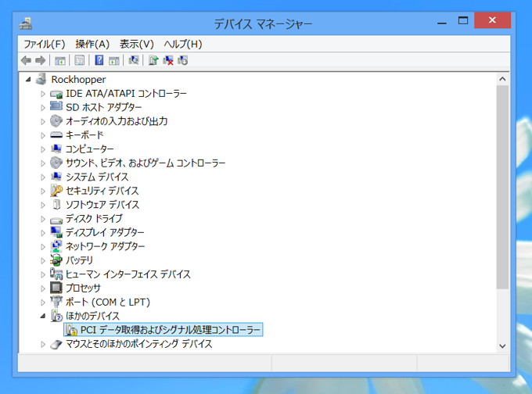The width and height of the screenshot is (532, 394).
Task: Expand ヒューマン インターフェイス デバイス node
Action: point(43,274)
